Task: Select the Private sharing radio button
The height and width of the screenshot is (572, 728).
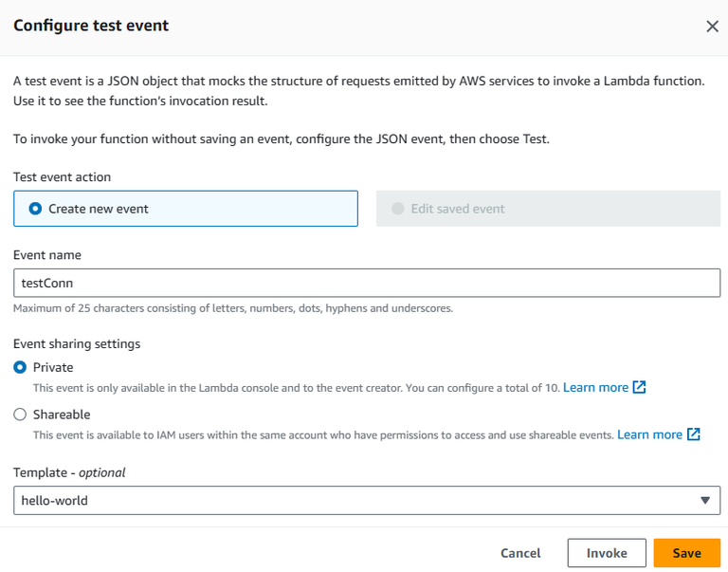Action: pos(20,367)
